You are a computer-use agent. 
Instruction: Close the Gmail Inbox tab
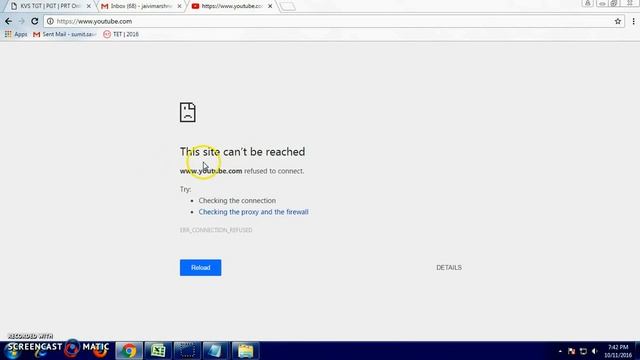click(179, 6)
